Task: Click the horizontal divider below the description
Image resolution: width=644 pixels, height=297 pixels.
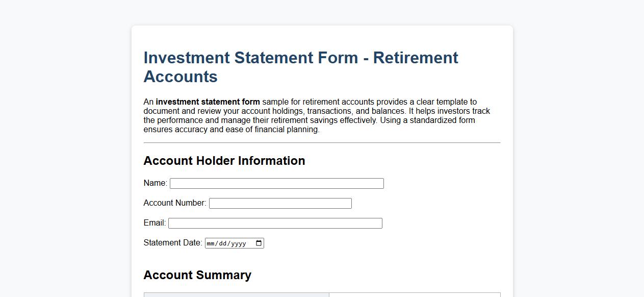Action: pos(322,142)
